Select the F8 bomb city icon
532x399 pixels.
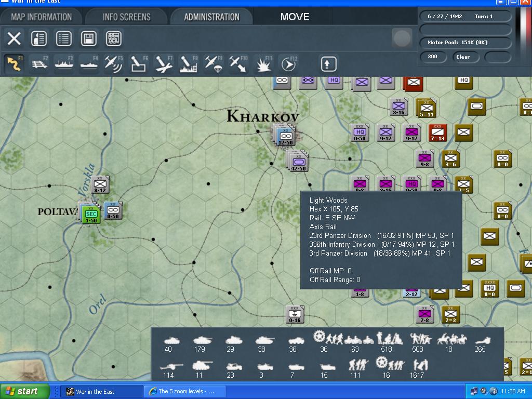click(188, 64)
